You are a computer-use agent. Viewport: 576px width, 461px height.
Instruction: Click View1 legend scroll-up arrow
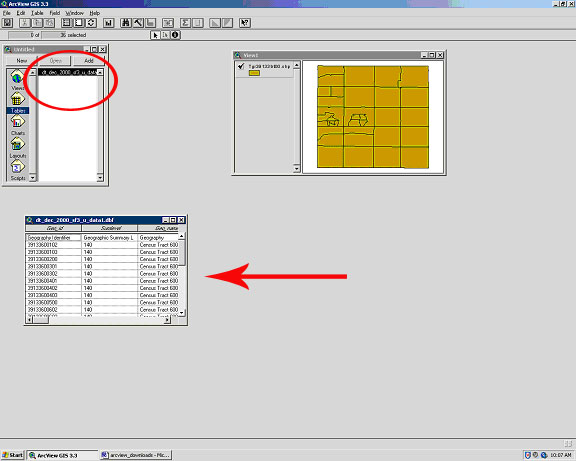[x=297, y=65]
